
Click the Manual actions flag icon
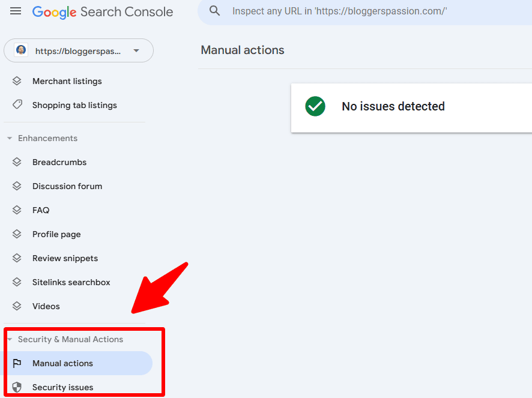(x=16, y=363)
